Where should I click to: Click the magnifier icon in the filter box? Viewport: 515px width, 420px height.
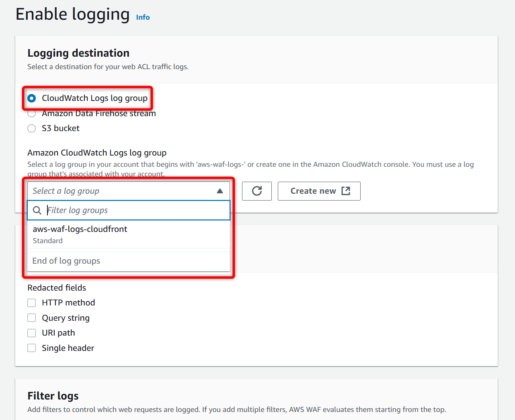click(x=37, y=210)
